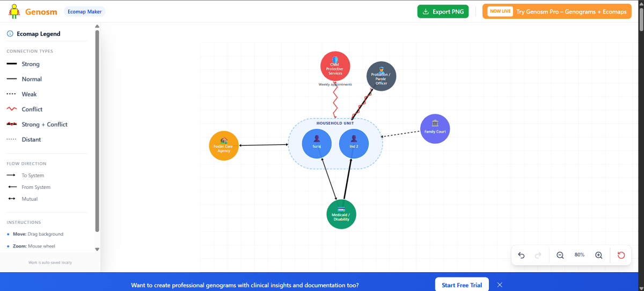
Task: Click the Ecomap Legend title text
Action: pos(39,34)
